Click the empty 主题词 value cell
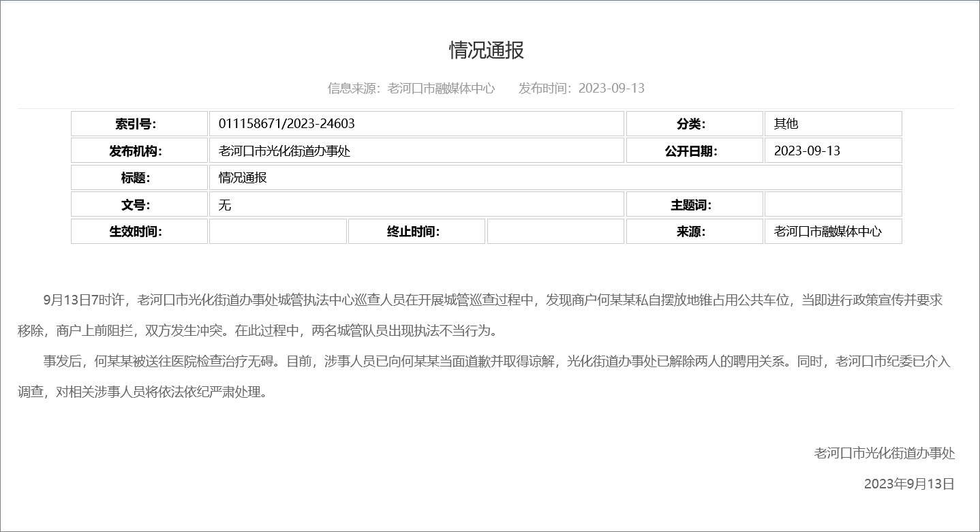This screenshot has height=532, width=980. coord(833,204)
